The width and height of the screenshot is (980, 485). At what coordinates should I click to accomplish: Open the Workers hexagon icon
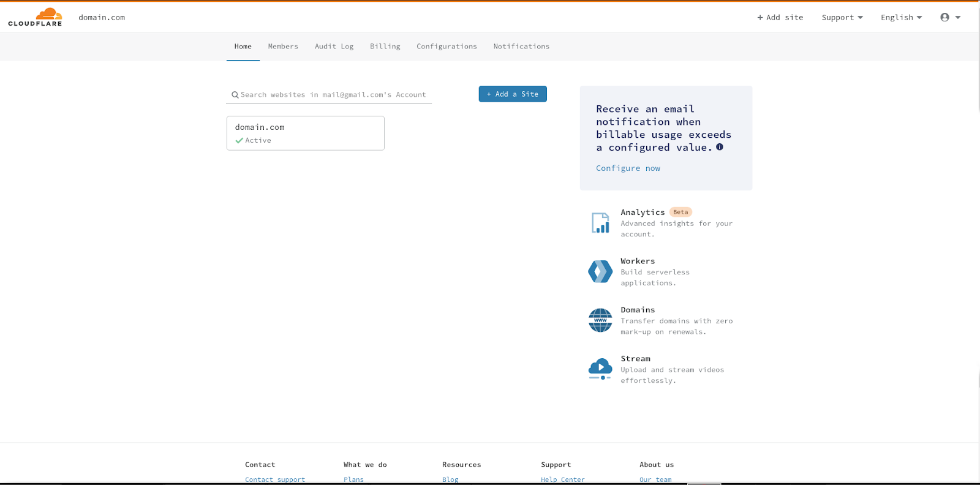(600, 271)
